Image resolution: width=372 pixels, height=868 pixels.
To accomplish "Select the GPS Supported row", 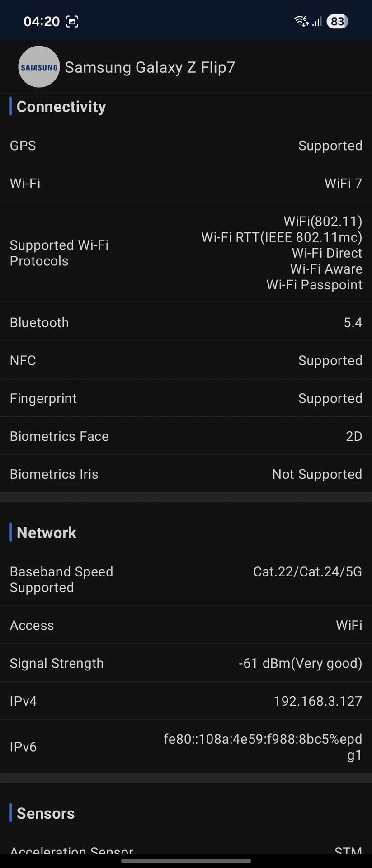I will coord(186,146).
